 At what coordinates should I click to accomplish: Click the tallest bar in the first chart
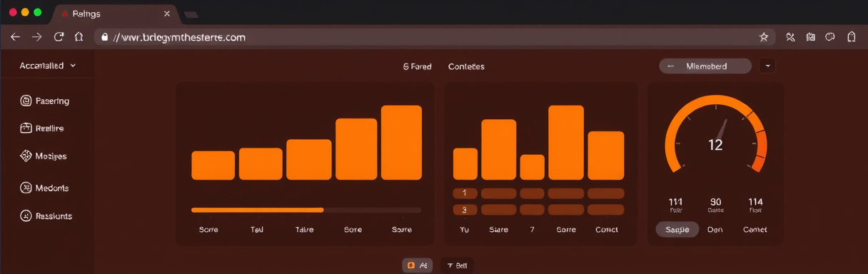click(x=401, y=143)
